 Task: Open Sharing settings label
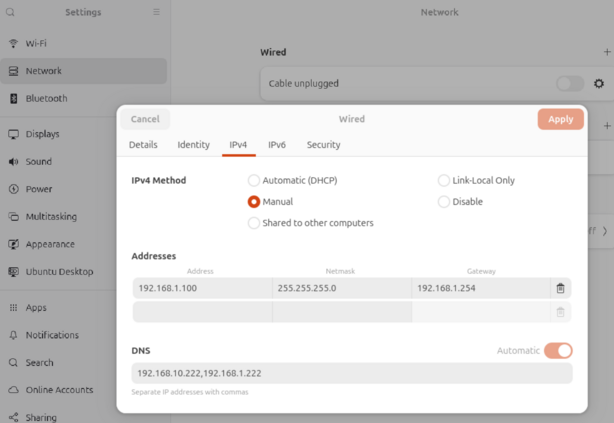coord(41,418)
